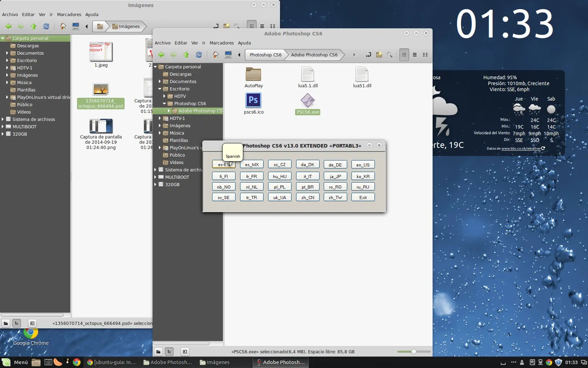This screenshot has width=588, height=368.
Task: Adjust the zoom slider in Adobe Photoshop CS6 window
Action: (414, 352)
